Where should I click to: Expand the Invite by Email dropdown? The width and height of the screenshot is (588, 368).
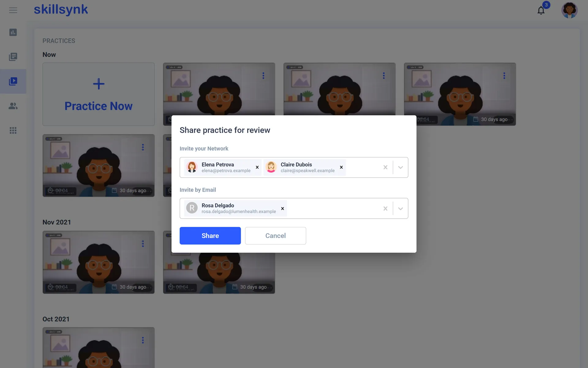point(400,209)
